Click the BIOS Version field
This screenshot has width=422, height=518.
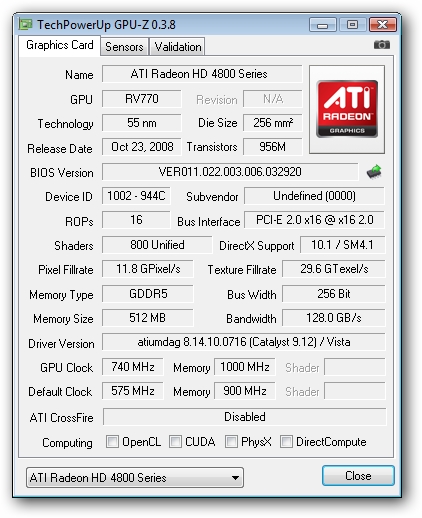230,172
